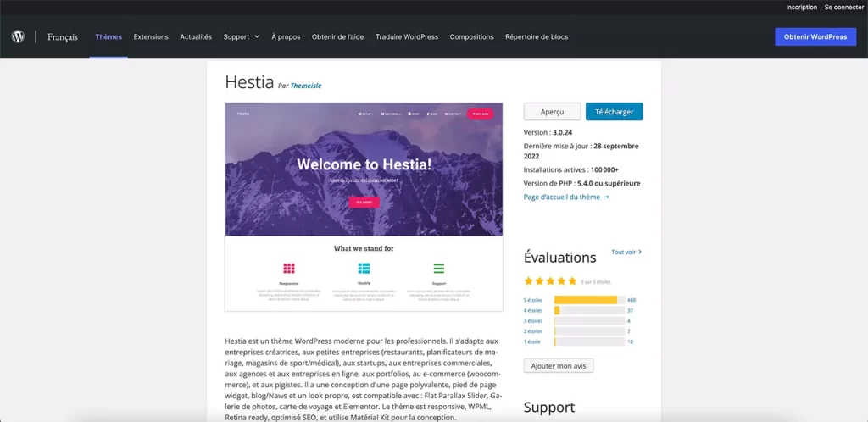The width and height of the screenshot is (868, 422).
Task: Click the 5 étoiles rating link
Action: coord(533,300)
